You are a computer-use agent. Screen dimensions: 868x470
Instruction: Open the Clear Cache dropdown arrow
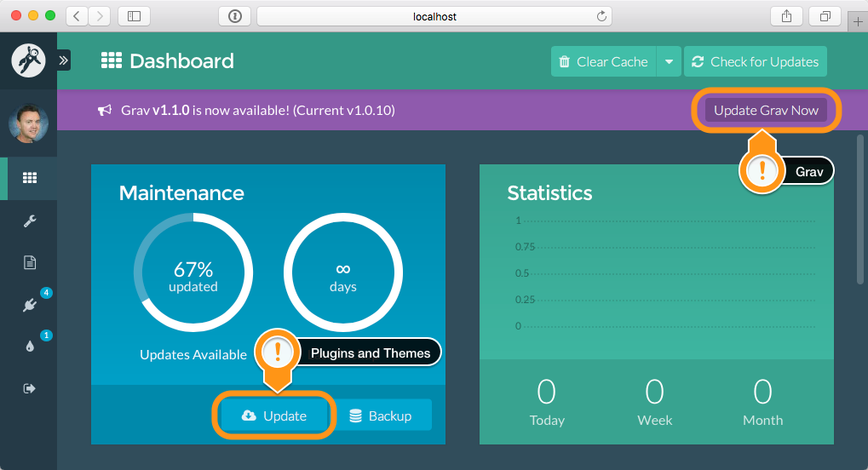click(669, 61)
